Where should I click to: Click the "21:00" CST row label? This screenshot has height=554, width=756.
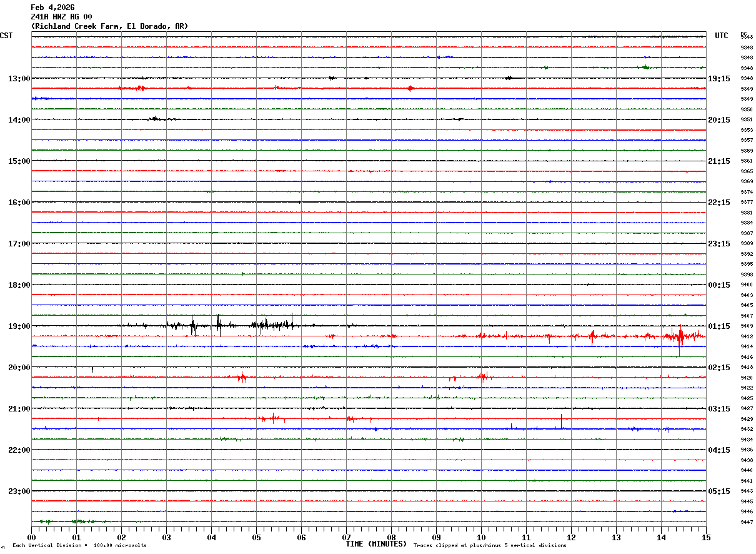[x=19, y=409]
